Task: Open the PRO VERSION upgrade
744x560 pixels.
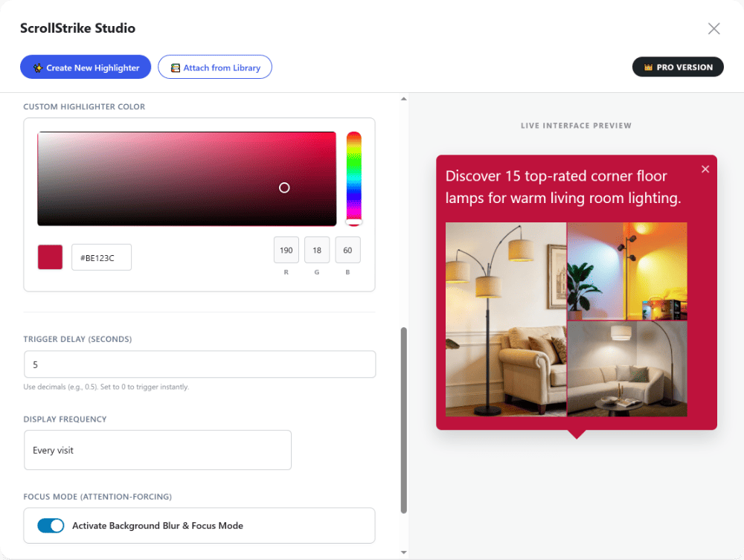Action: (678, 67)
